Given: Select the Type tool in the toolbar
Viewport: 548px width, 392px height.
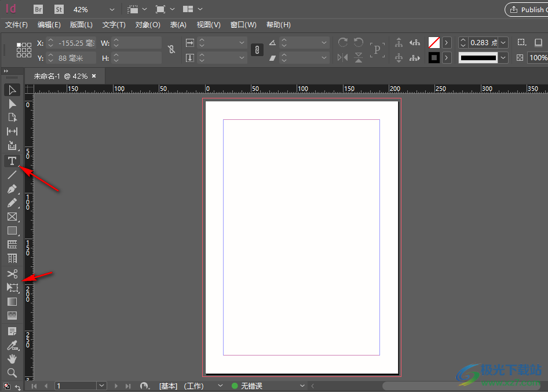Looking at the screenshot, I should pyautogui.click(x=12, y=161).
